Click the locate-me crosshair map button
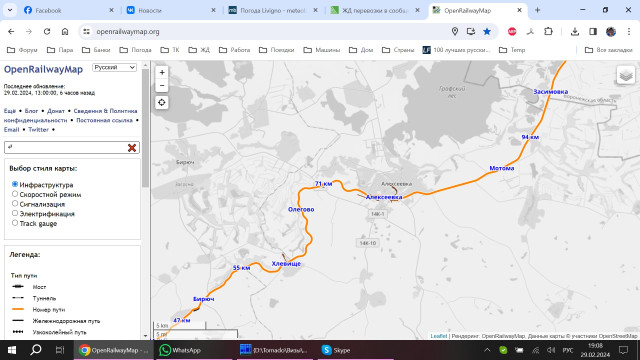 click(162, 102)
